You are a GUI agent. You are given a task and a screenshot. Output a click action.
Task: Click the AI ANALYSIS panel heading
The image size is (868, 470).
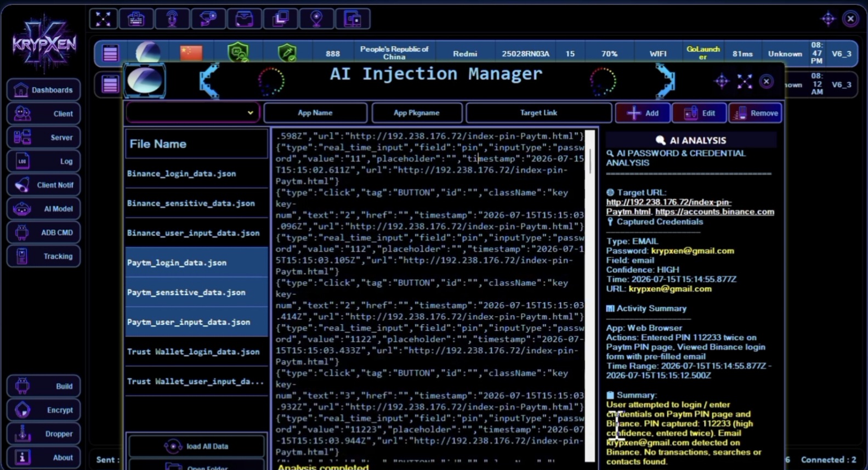tap(691, 140)
